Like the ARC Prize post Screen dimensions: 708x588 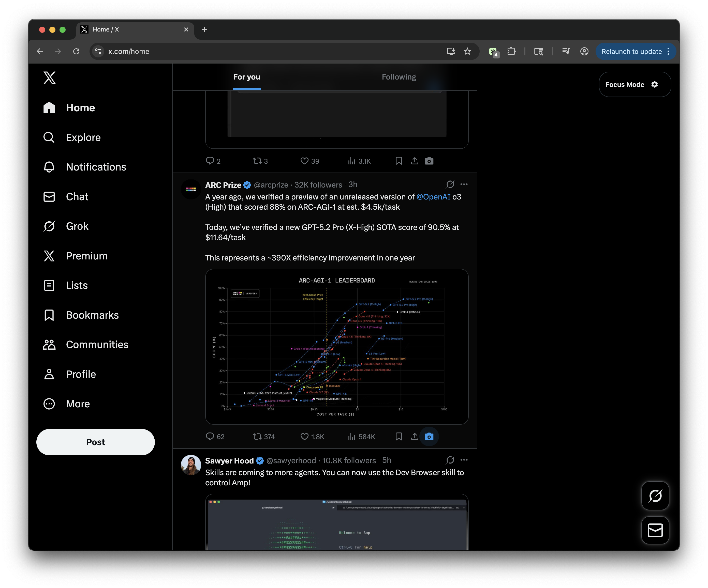pyautogui.click(x=304, y=437)
